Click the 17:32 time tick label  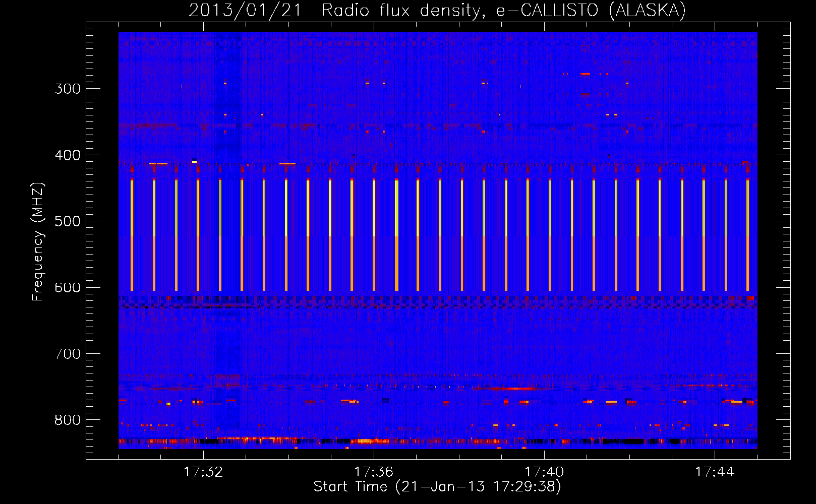203,472
